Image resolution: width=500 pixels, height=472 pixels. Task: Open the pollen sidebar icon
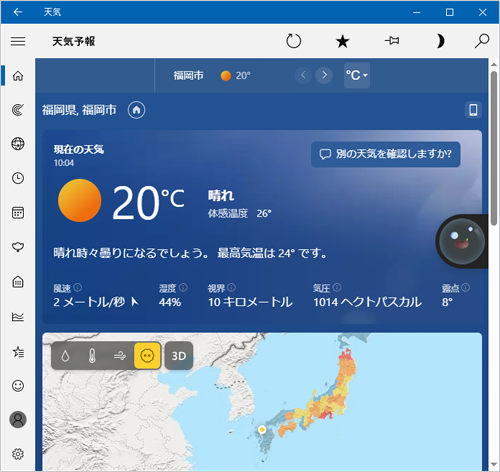18,247
